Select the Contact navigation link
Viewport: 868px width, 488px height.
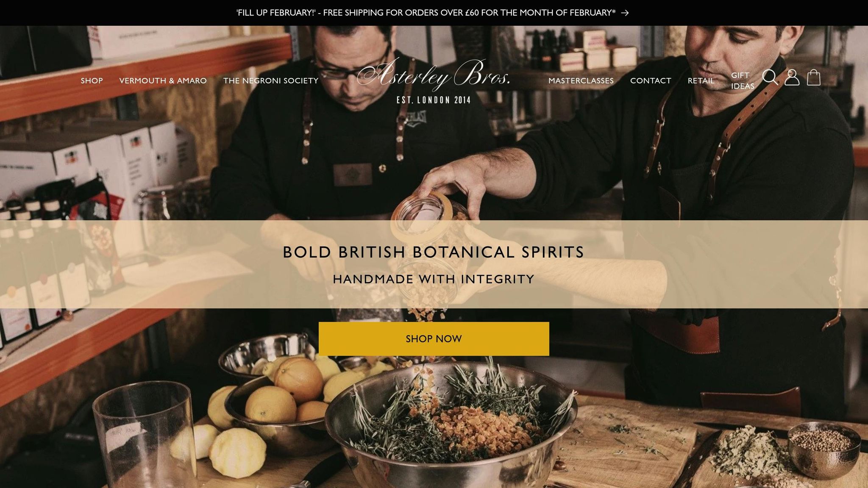(x=651, y=80)
